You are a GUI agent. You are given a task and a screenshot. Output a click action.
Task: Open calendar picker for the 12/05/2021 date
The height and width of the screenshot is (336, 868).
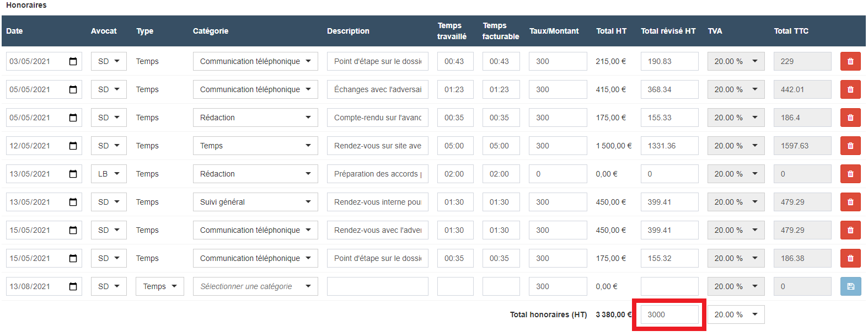coord(73,146)
